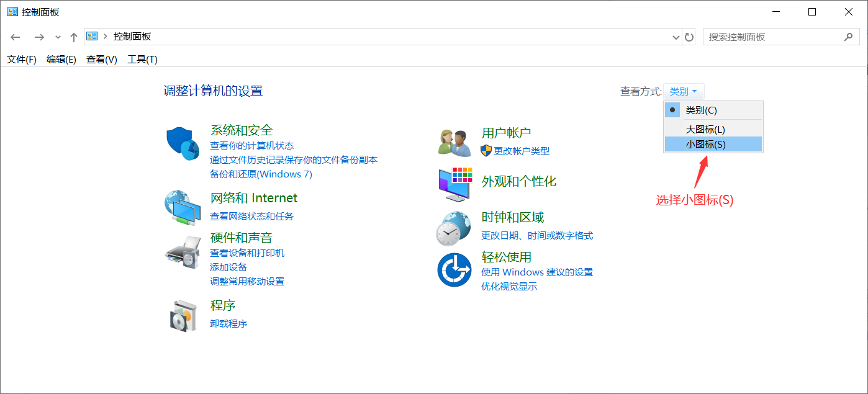This screenshot has height=394, width=868.
Task: Click the 优化视觉显示 link
Action: click(509, 286)
